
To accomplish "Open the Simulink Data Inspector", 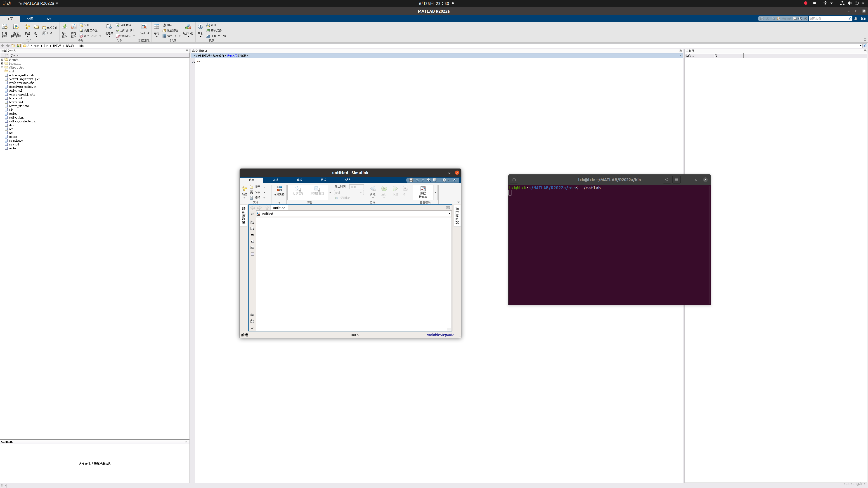I will pyautogui.click(x=423, y=192).
